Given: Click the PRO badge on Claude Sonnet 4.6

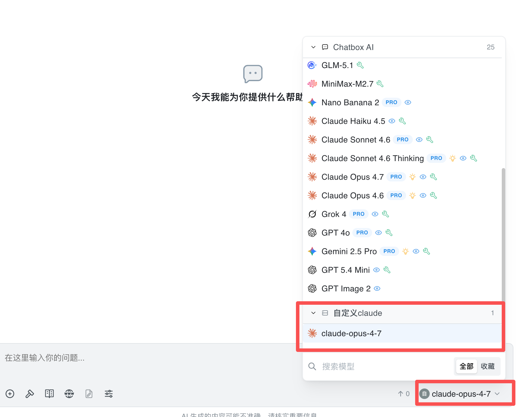Looking at the screenshot, I should click(403, 140).
